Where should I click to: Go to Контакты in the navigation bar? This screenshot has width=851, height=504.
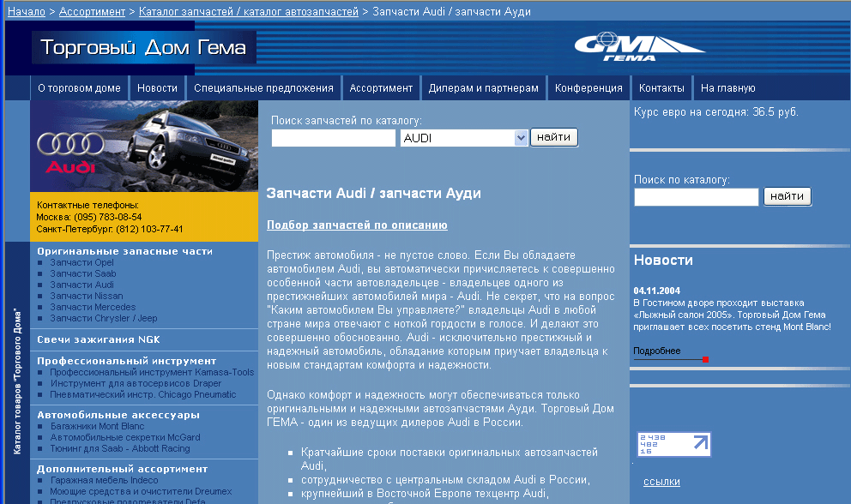(661, 88)
